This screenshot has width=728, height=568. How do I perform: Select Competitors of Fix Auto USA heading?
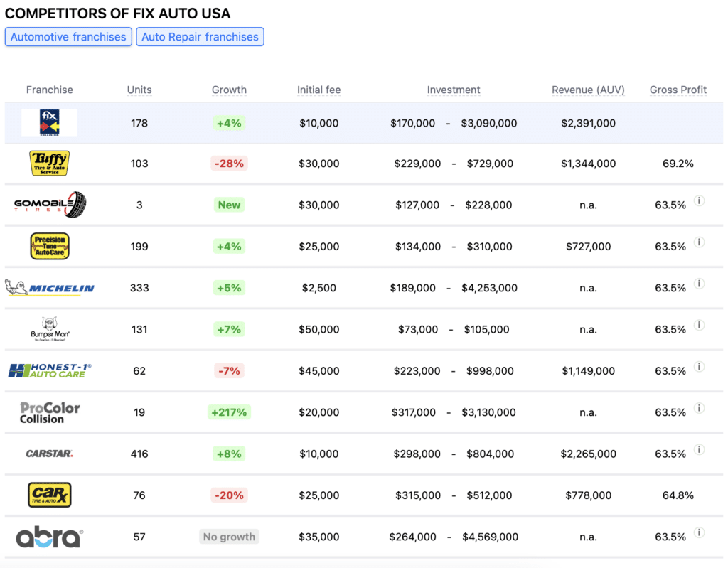click(x=117, y=13)
